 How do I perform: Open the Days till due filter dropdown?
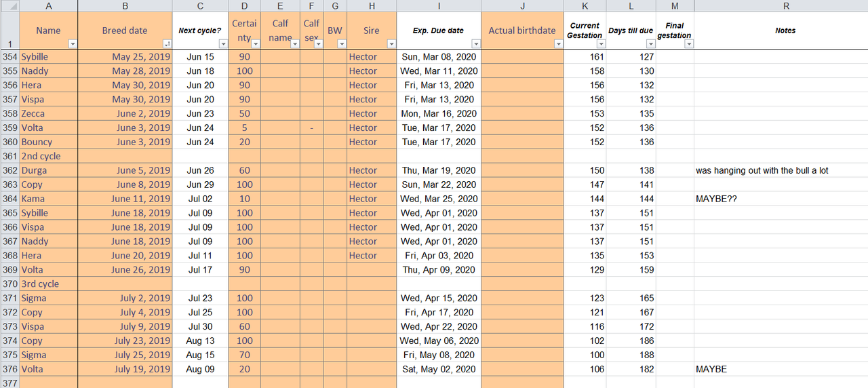pos(651,44)
